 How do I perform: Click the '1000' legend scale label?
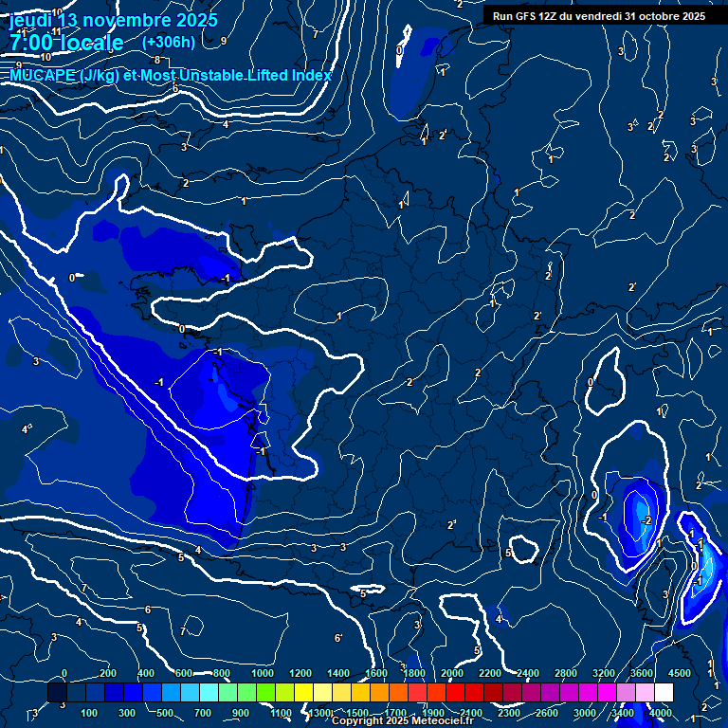coord(263,673)
